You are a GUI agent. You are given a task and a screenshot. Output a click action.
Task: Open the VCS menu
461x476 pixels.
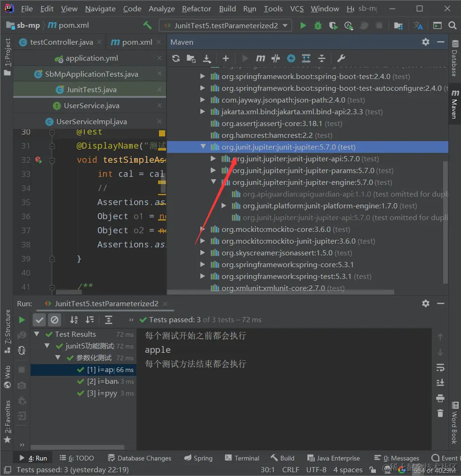[x=297, y=9]
